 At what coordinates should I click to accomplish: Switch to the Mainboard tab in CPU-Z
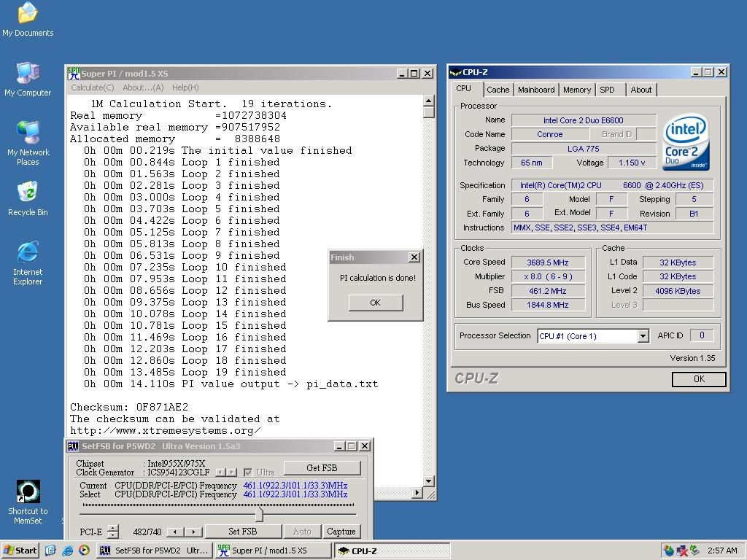[x=536, y=90]
